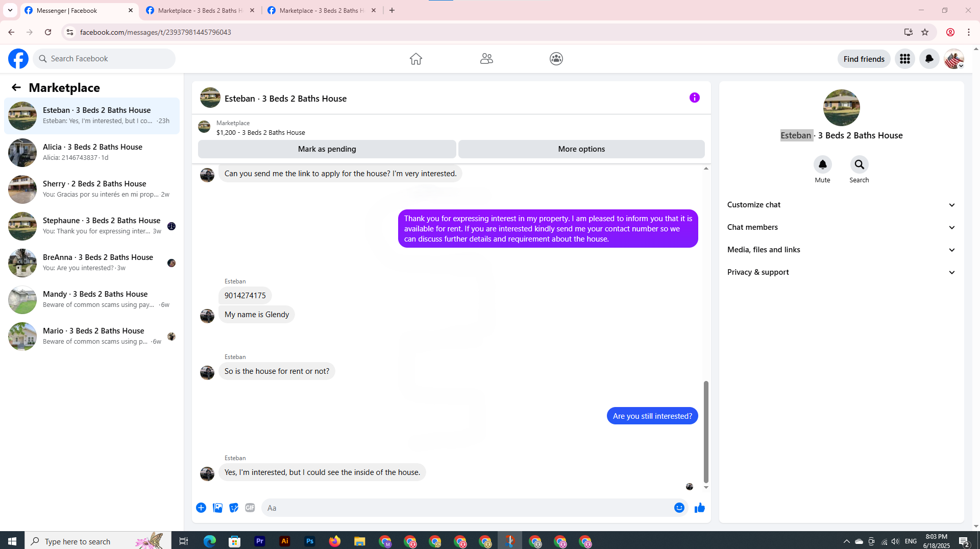Expand the Customize chat section
The width and height of the screenshot is (980, 549).
click(841, 205)
